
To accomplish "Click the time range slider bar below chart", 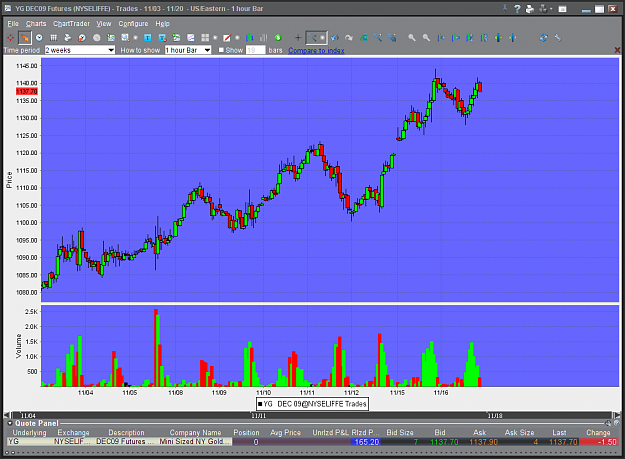I will click(x=312, y=415).
